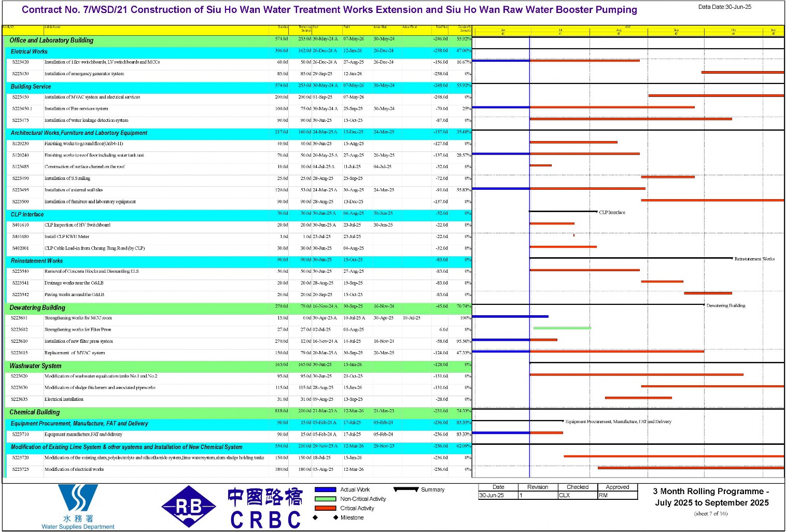Click the red Critical Activity legend swatch
Image resolution: width=786 pixels, height=532 pixels.
coord(326,508)
